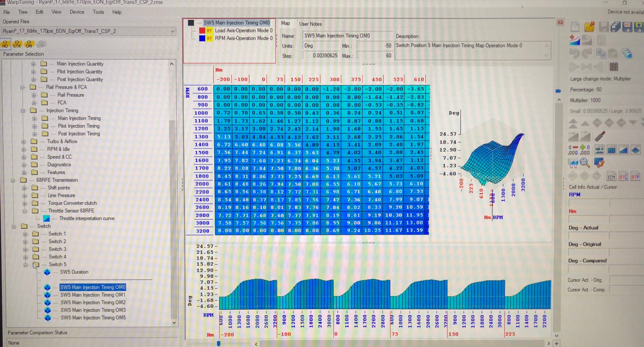Select the RPM Axis-Operation Mode 0 entry
The width and height of the screenshot is (644, 347).
[x=243, y=38]
